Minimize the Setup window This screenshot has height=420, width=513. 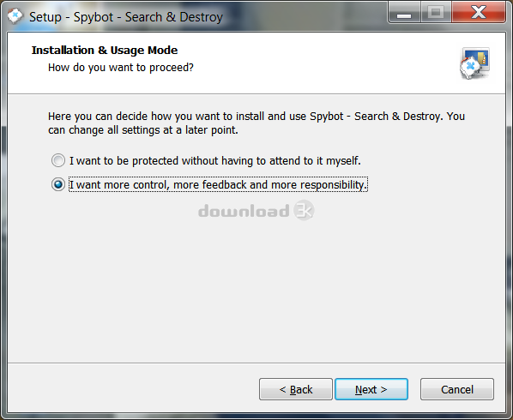click(404, 13)
